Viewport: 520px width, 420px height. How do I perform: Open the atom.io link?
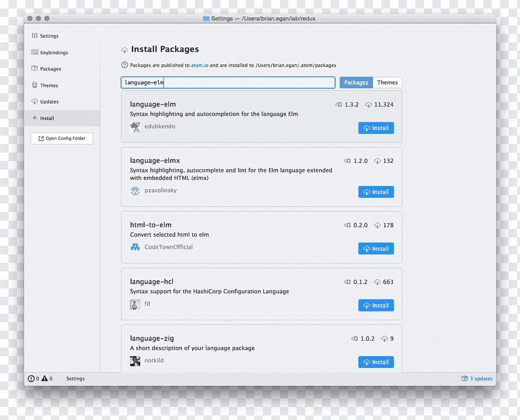pyautogui.click(x=200, y=66)
